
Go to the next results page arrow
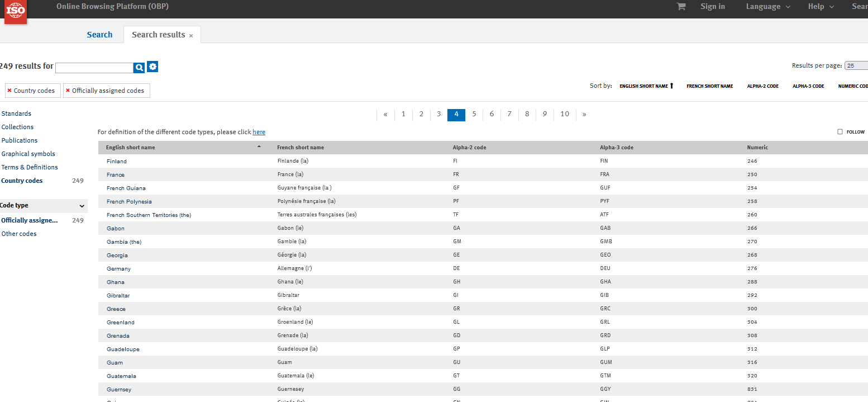click(x=584, y=114)
